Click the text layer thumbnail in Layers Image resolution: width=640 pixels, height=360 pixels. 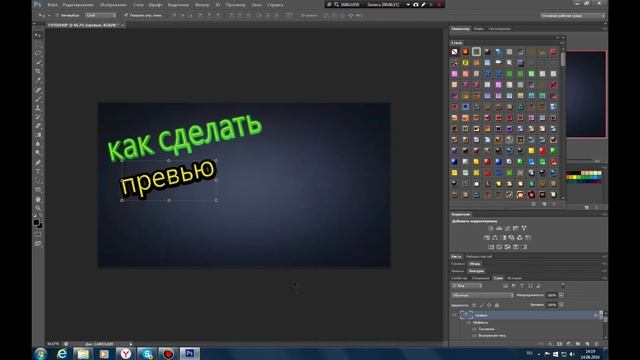[466, 315]
